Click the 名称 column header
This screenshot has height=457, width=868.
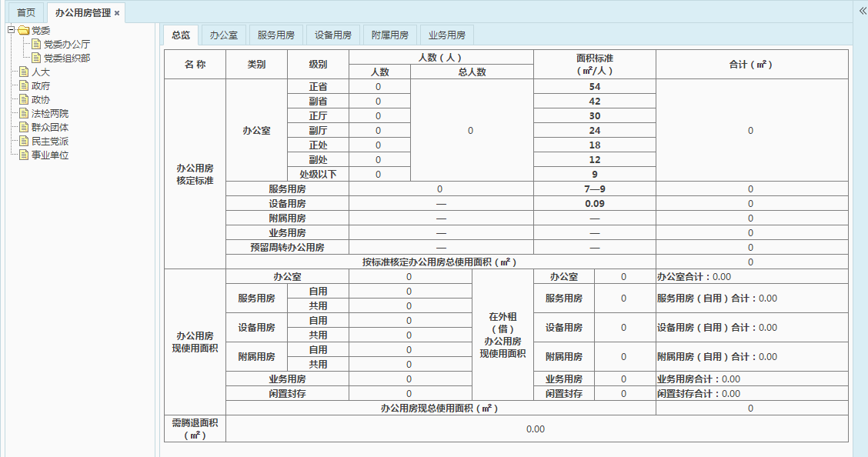click(195, 64)
